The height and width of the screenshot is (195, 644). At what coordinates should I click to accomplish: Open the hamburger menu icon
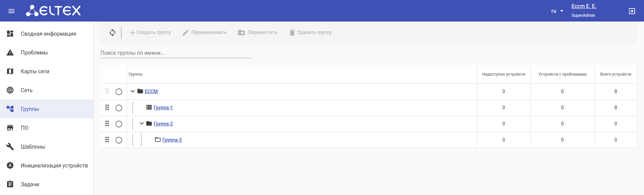tap(11, 11)
